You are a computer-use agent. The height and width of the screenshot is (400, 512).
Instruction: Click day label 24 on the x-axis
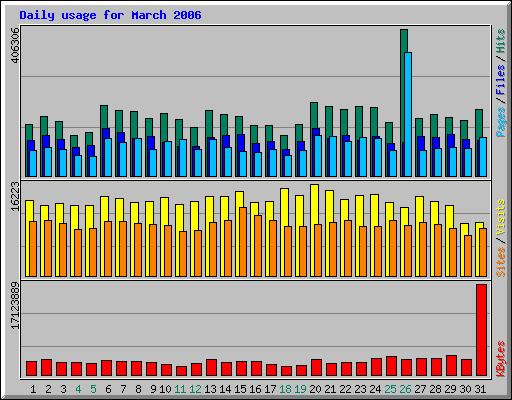[x=375, y=389]
